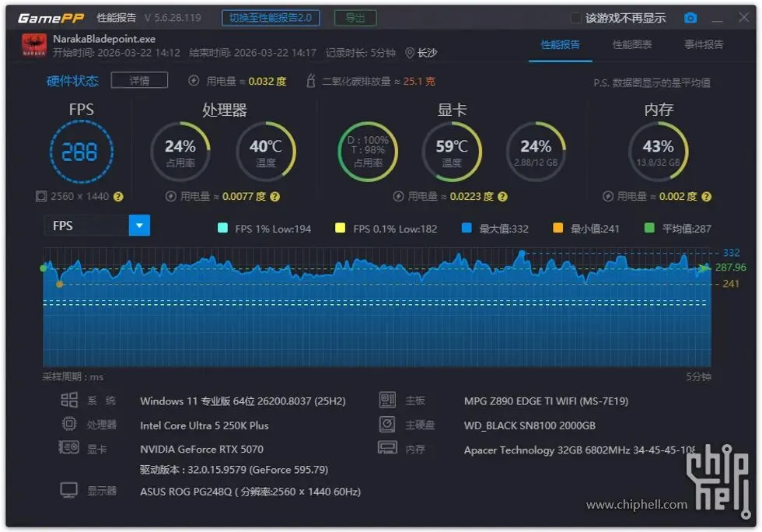762x532 pixels.
Task: Click the GPU memory 2.88/12 GB gauge
Action: [536, 152]
